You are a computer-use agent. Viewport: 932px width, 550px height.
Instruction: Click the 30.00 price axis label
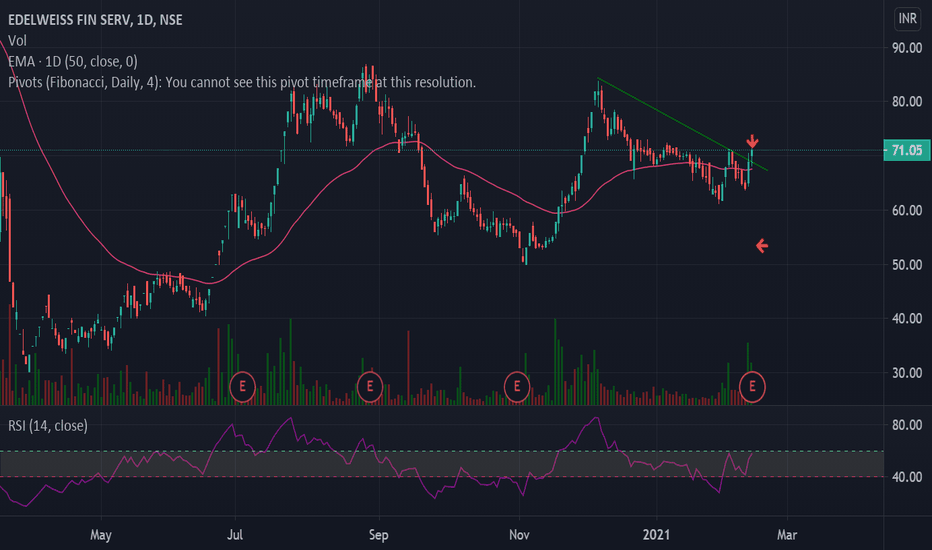[907, 373]
